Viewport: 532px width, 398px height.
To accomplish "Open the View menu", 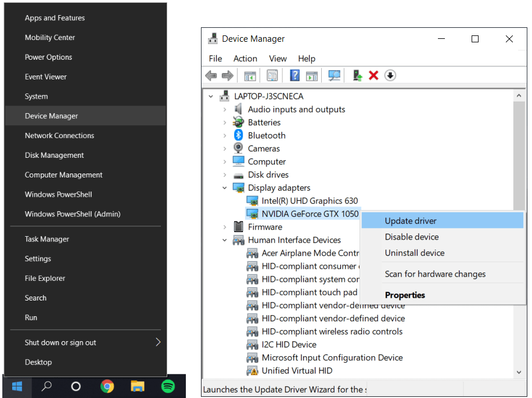I will [278, 59].
